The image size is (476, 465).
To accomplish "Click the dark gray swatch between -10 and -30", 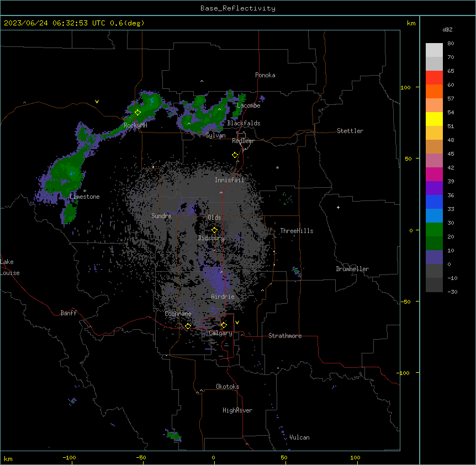I will (434, 285).
